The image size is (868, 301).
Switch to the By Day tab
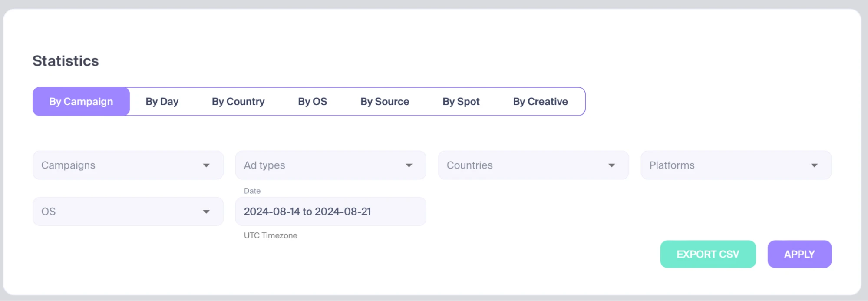coord(162,102)
